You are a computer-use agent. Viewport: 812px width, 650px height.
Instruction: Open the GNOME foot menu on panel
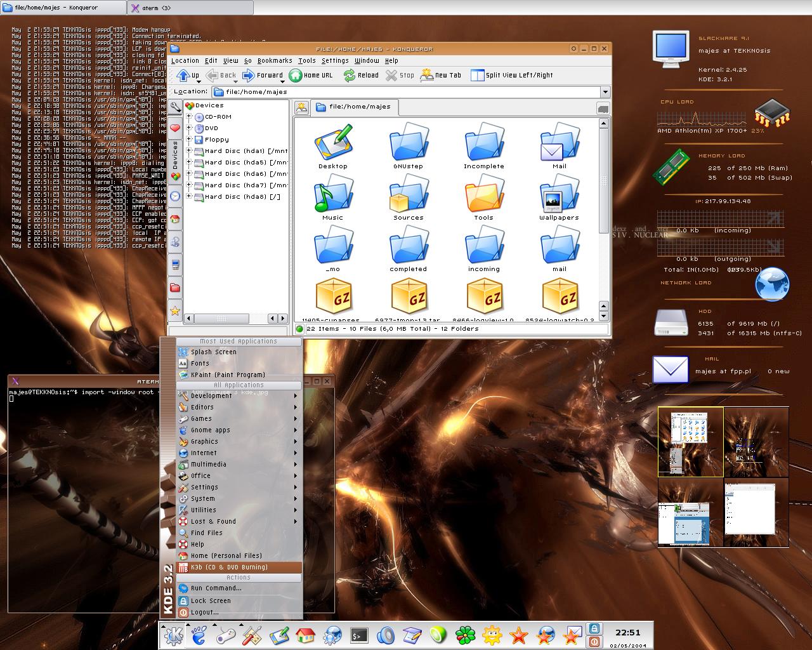199,635
